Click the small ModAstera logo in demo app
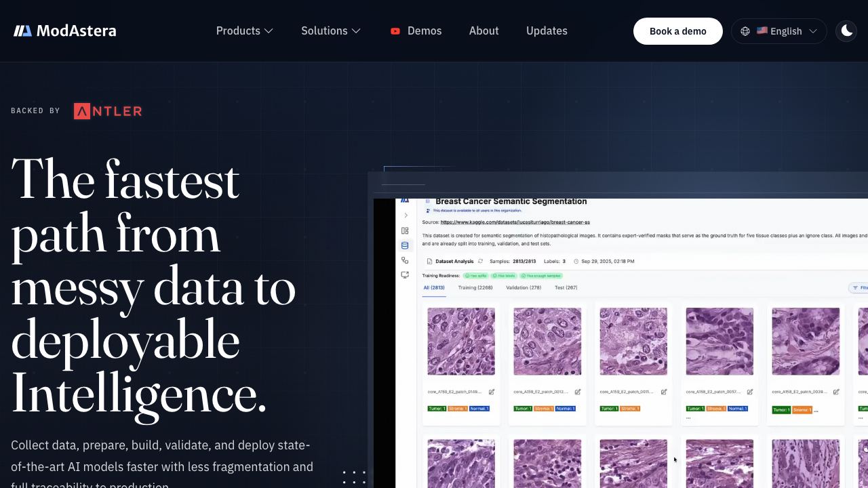The image size is (868, 488). click(x=405, y=201)
